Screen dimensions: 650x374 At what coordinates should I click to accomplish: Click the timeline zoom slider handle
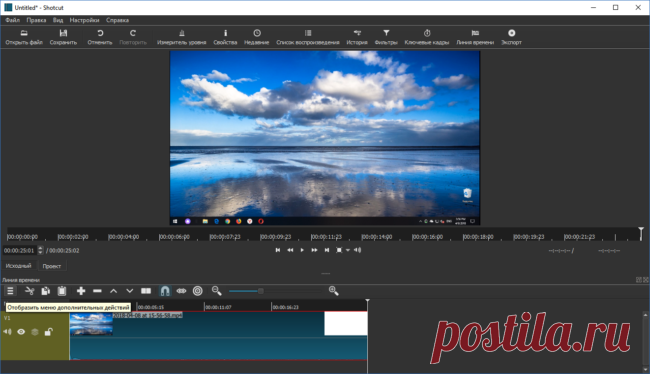pyautogui.click(x=260, y=291)
